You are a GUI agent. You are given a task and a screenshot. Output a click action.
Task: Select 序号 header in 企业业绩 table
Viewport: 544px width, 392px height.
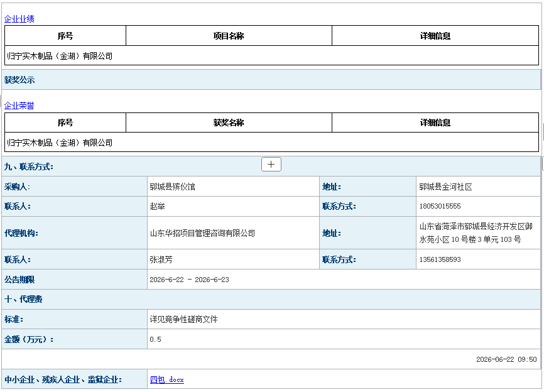65,36
